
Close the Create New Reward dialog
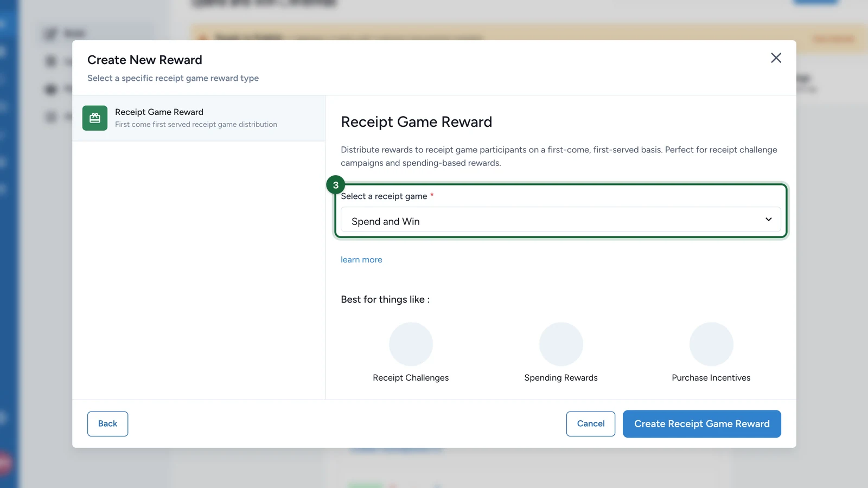click(x=776, y=58)
